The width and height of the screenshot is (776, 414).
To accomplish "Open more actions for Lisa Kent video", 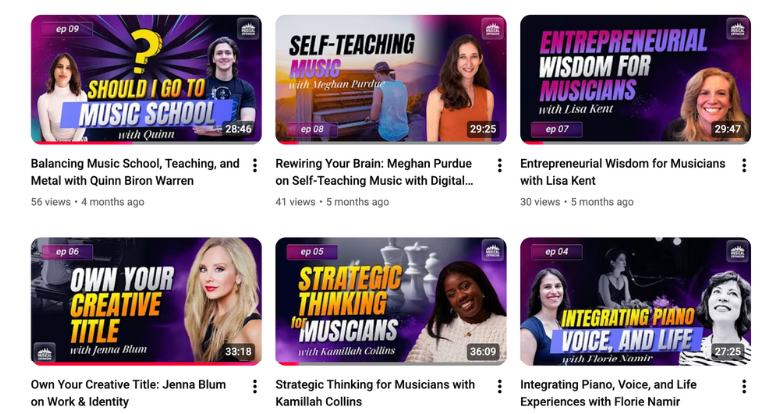I will click(x=744, y=166).
